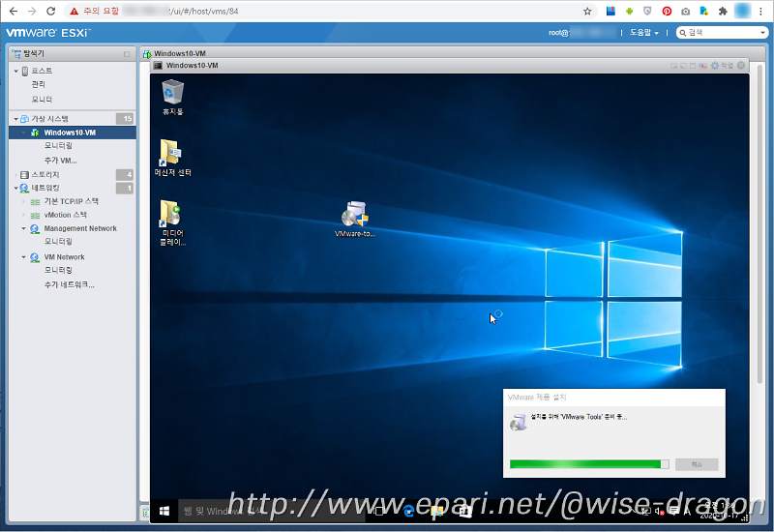
Task: Collapse the Virtual Machines tree node
Action: tap(15, 119)
